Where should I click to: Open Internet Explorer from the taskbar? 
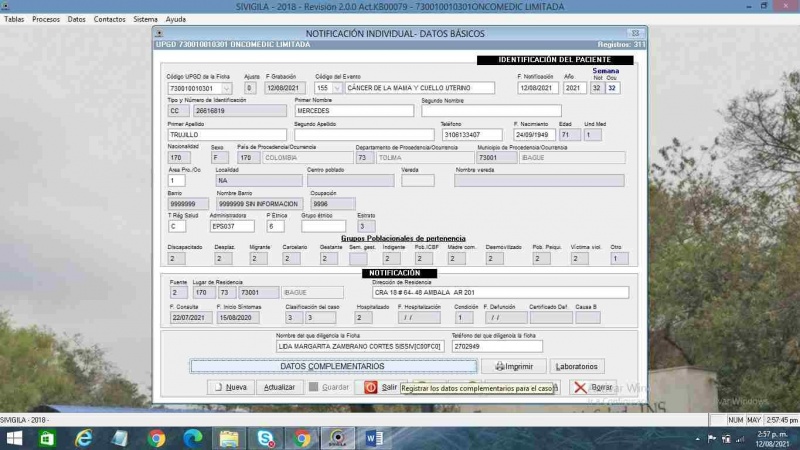(x=84, y=438)
